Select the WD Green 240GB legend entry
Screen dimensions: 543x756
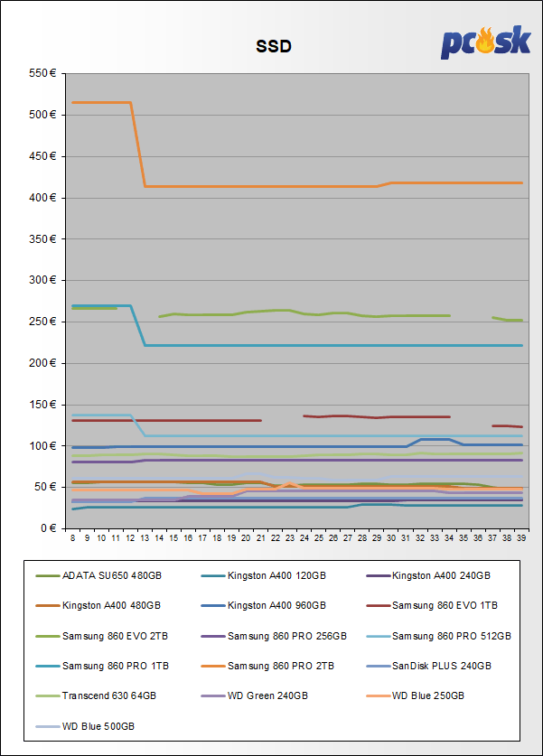click(x=255, y=696)
